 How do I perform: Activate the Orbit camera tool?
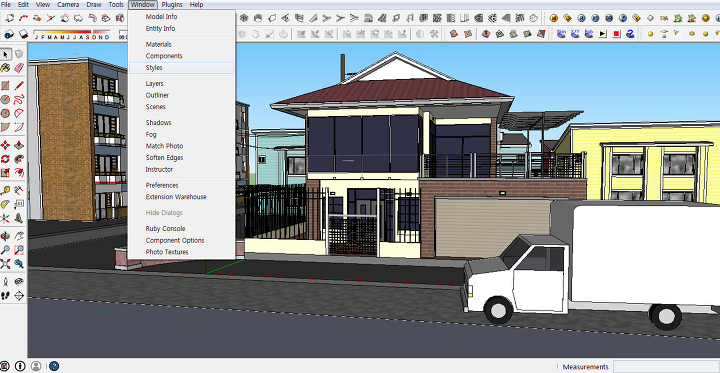(6, 236)
